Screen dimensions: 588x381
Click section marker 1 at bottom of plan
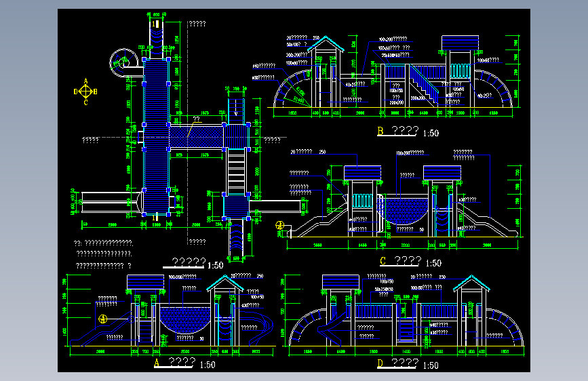click(x=155, y=218)
